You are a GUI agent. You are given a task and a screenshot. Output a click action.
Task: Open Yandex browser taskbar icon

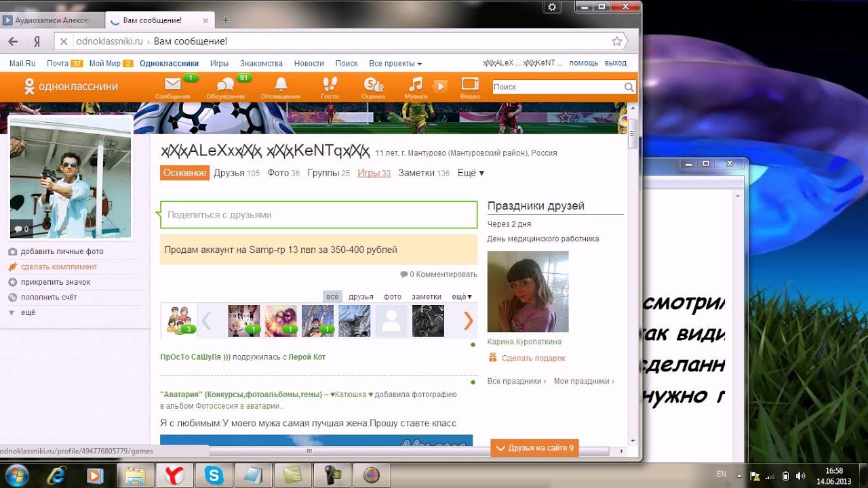(175, 475)
